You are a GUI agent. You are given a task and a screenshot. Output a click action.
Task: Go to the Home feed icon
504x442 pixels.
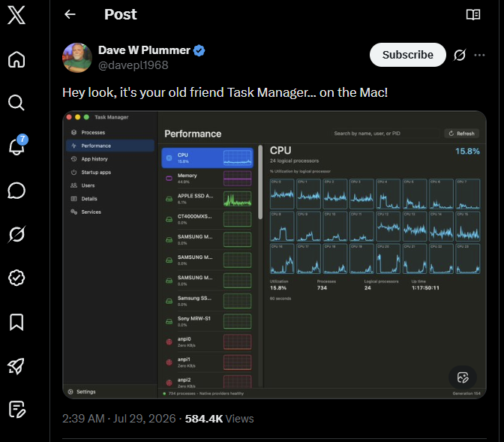tap(16, 59)
